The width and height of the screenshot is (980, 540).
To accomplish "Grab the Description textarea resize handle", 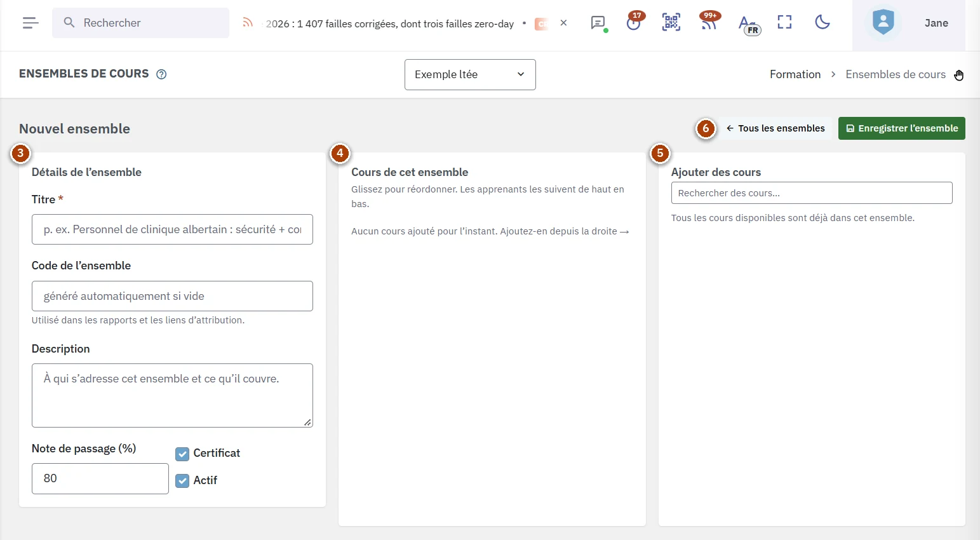I will point(307,422).
